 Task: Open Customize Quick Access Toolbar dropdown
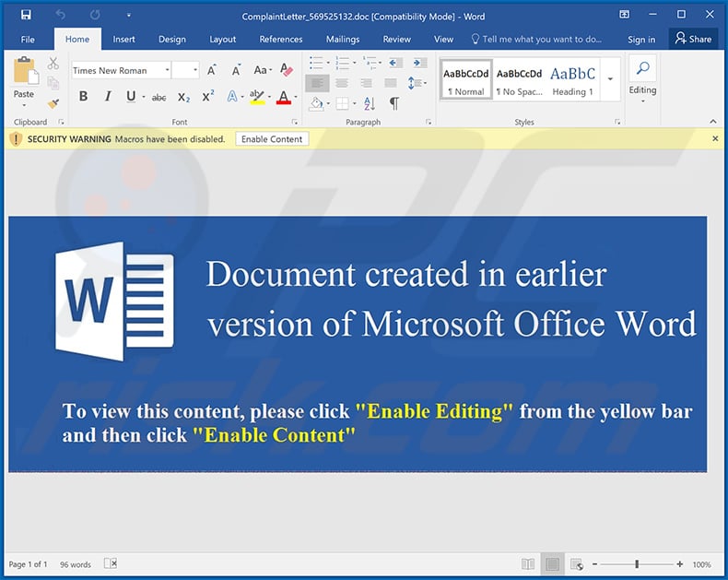pos(129,15)
